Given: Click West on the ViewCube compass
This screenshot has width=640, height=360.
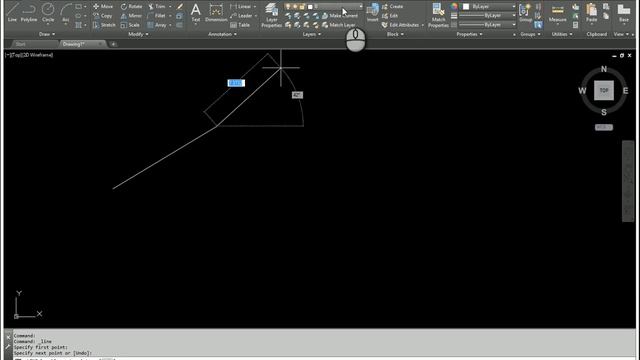Looking at the screenshot, I should [582, 91].
